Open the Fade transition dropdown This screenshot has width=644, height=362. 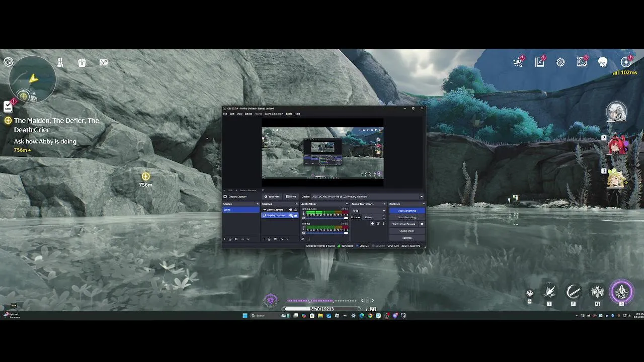[369, 211]
